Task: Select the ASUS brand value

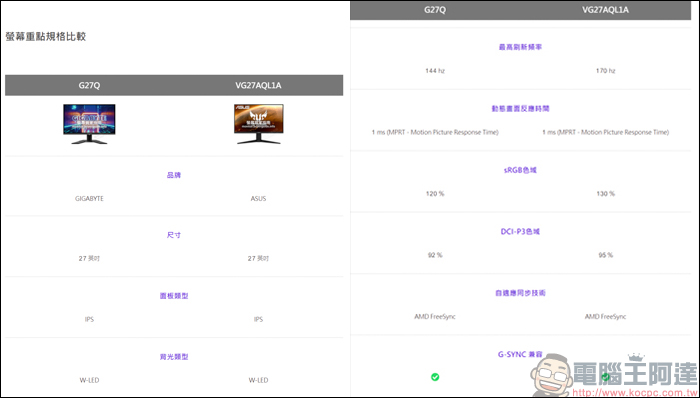Action: click(x=258, y=199)
